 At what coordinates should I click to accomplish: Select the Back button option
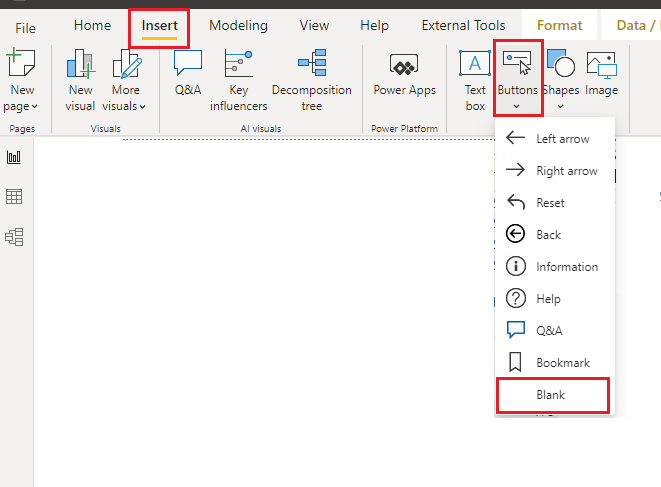[555, 234]
